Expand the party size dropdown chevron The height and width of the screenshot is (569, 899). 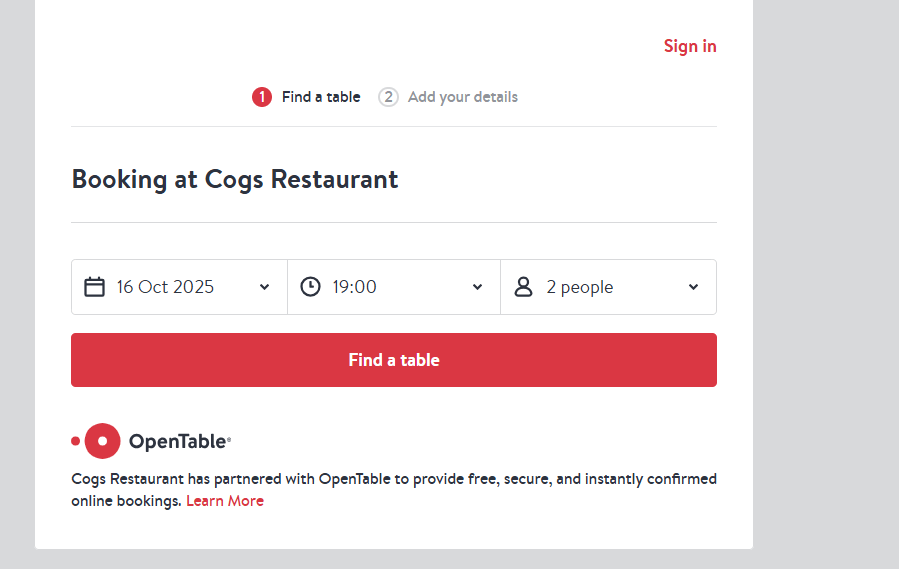tap(693, 287)
